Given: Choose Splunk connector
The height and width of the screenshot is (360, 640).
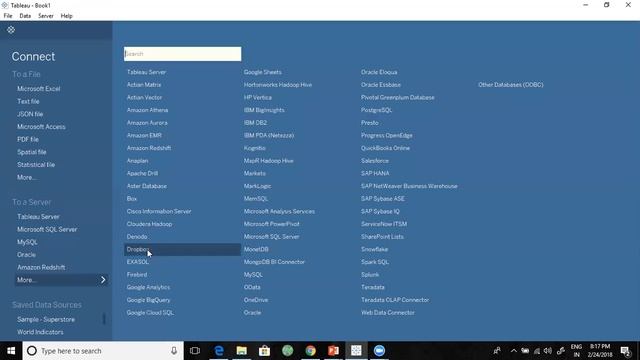Looking at the screenshot, I should pos(370,274).
